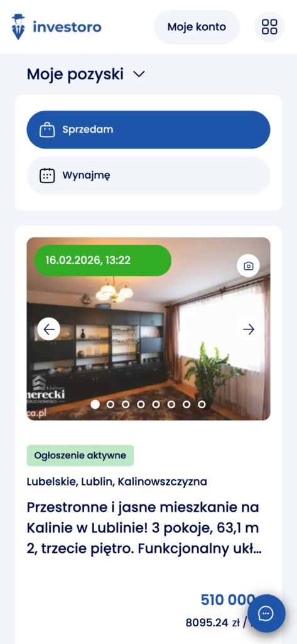
Task: Click the calendar icon in Wynajmę
Action: (x=46, y=175)
